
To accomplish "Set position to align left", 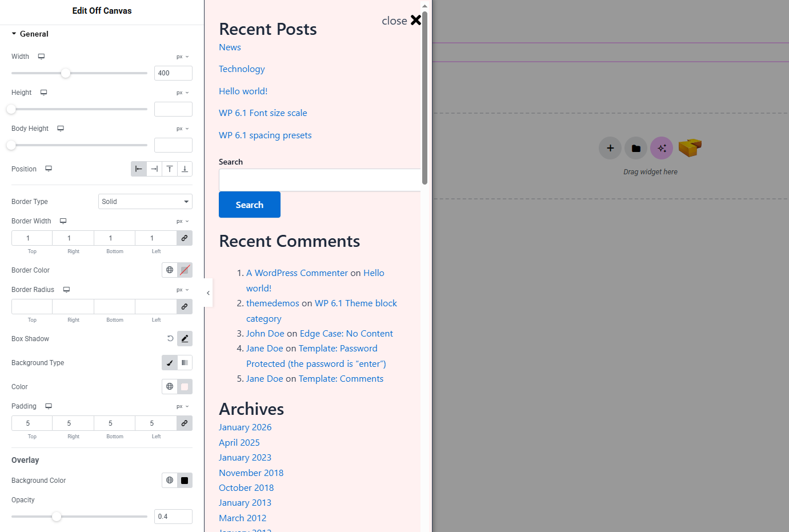I will (x=139, y=169).
